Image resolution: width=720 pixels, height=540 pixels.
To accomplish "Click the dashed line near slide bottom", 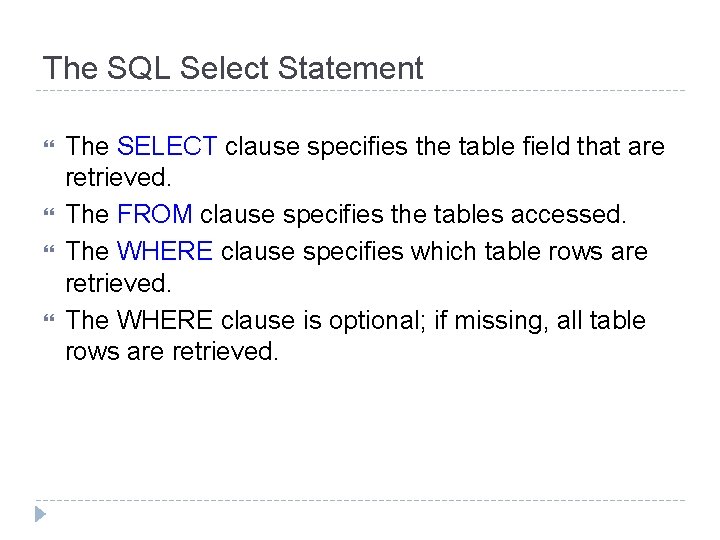I will pyautogui.click(x=360, y=500).
